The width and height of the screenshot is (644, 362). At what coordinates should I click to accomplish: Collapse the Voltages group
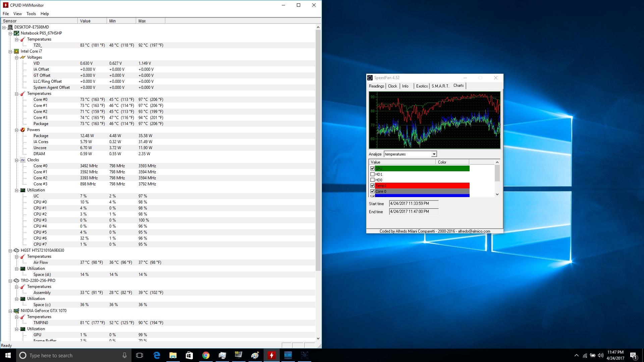16,58
